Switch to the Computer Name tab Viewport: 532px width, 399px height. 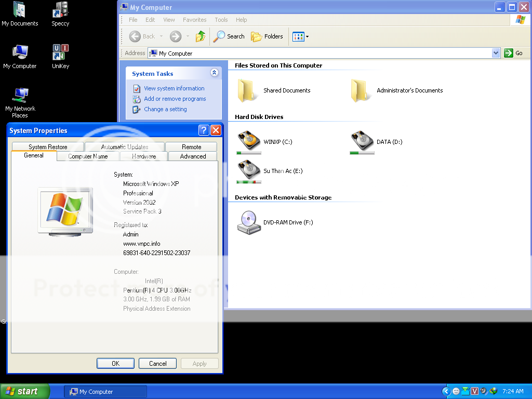pos(88,156)
